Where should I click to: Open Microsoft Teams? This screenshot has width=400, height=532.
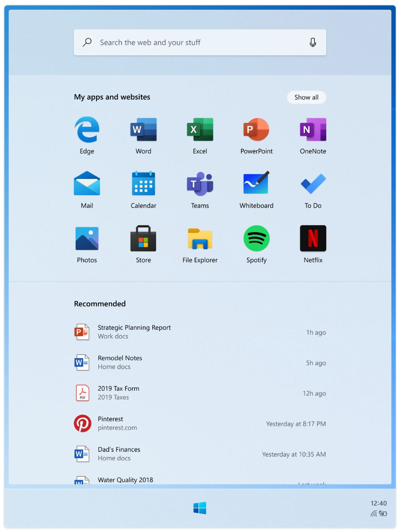pos(200,184)
